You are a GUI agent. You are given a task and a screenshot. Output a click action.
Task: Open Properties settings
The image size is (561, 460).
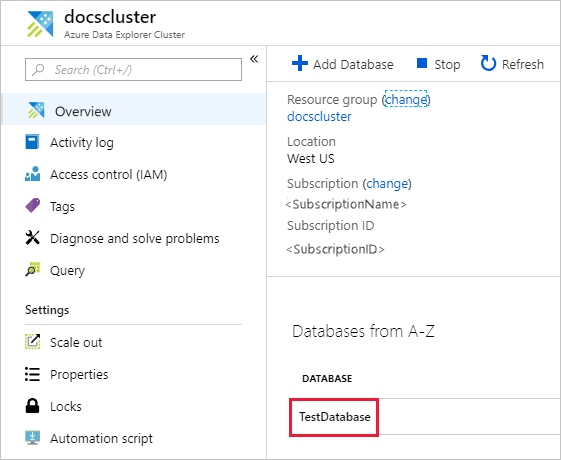tap(79, 374)
